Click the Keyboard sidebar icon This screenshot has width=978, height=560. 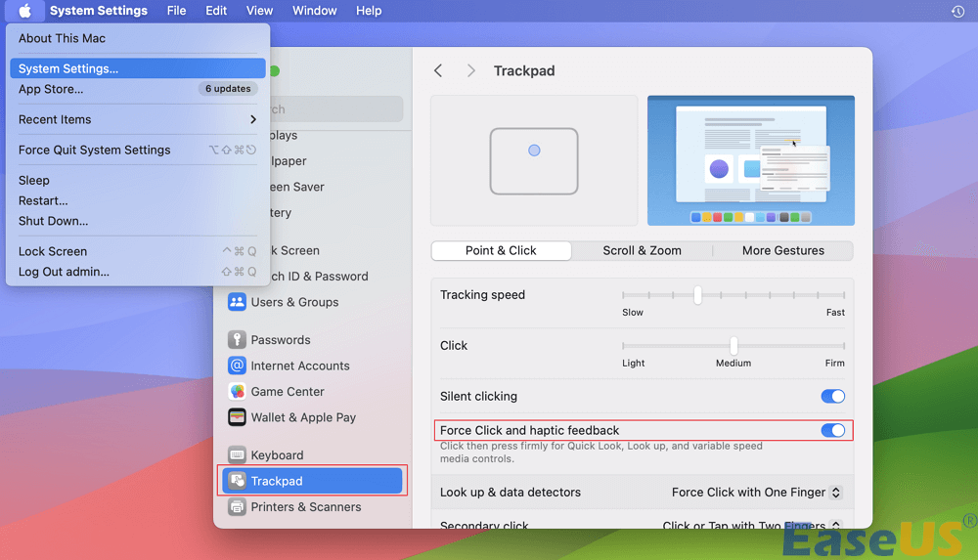(237, 455)
